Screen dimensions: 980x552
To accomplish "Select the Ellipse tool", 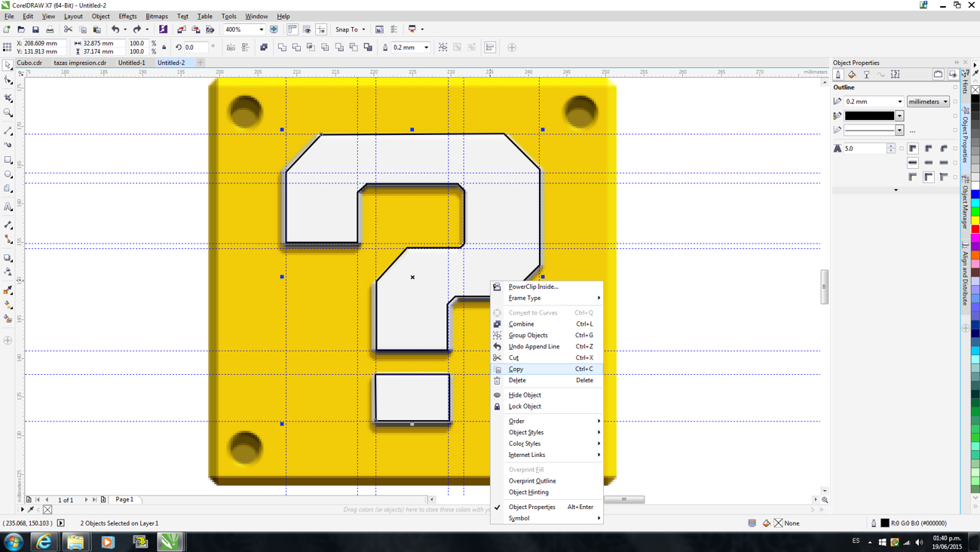I will tap(8, 174).
